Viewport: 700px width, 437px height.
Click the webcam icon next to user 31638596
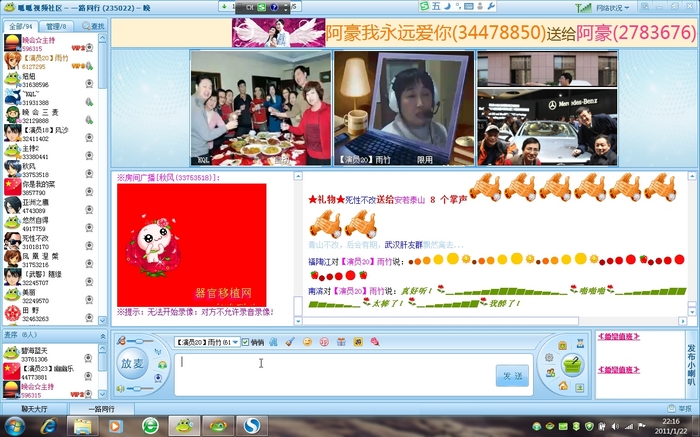click(89, 83)
